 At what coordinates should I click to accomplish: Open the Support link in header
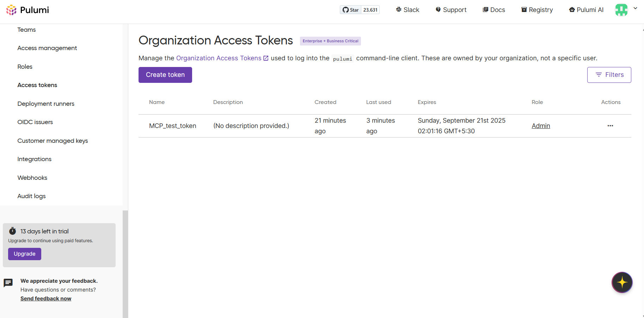coord(451,10)
